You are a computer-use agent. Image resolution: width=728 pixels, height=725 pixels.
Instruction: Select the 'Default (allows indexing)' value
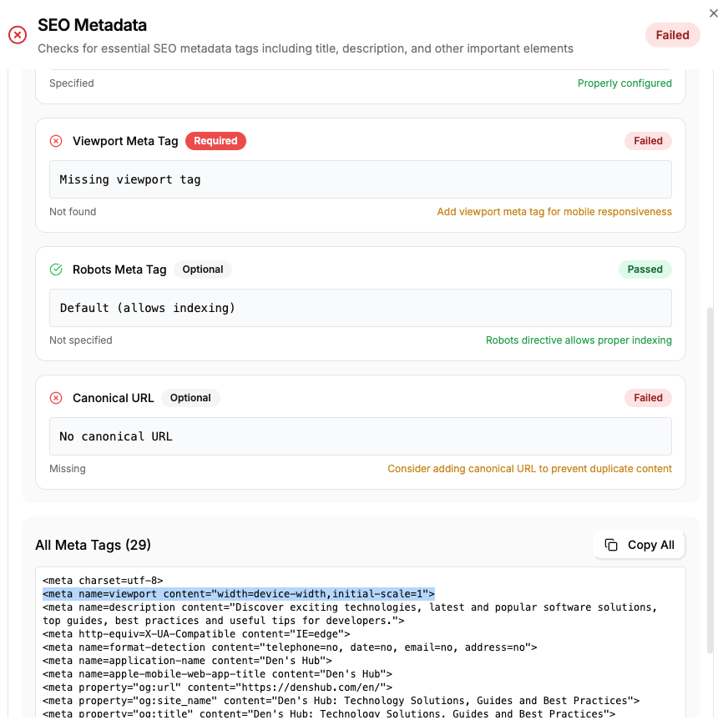pos(361,308)
